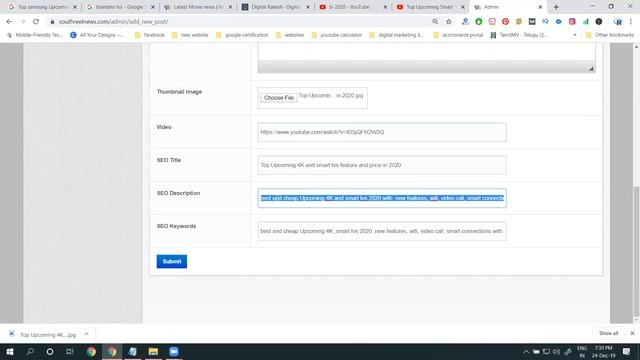This screenshot has width=640, height=360.
Task: Open the 'google certification' bookmark folder
Action: click(242, 35)
